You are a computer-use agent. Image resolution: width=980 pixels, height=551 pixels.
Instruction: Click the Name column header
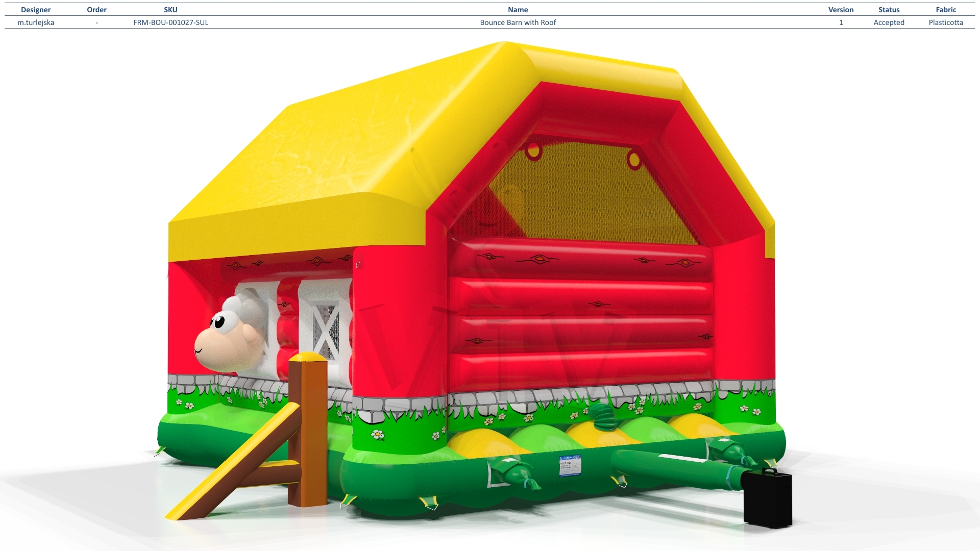tap(518, 10)
